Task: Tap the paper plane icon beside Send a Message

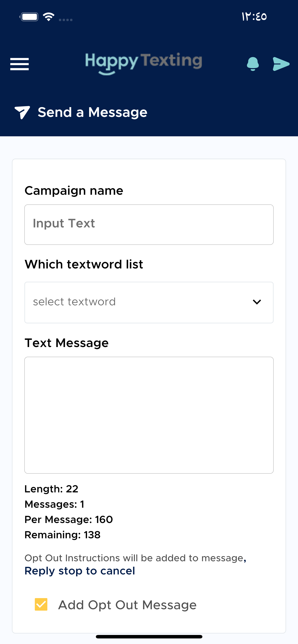Action: [22, 112]
